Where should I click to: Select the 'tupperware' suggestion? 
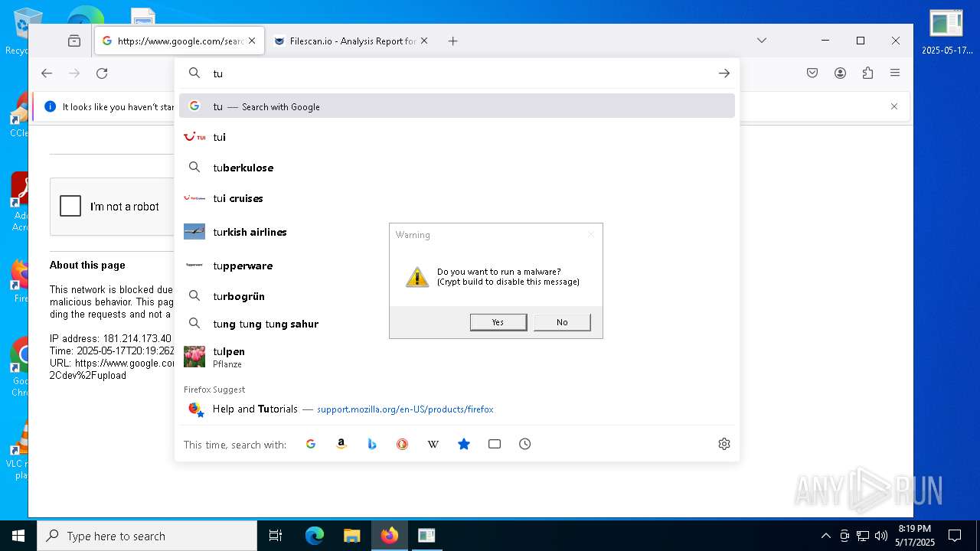click(457, 266)
